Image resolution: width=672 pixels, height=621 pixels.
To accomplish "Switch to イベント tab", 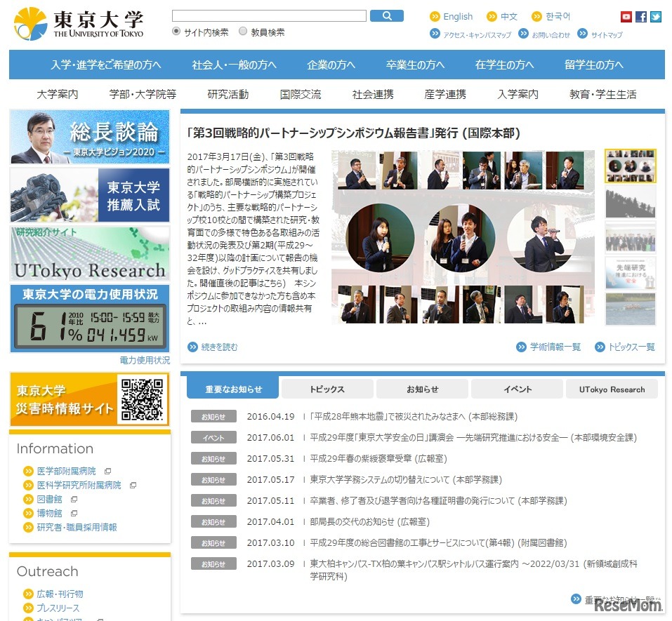I will pos(517,389).
